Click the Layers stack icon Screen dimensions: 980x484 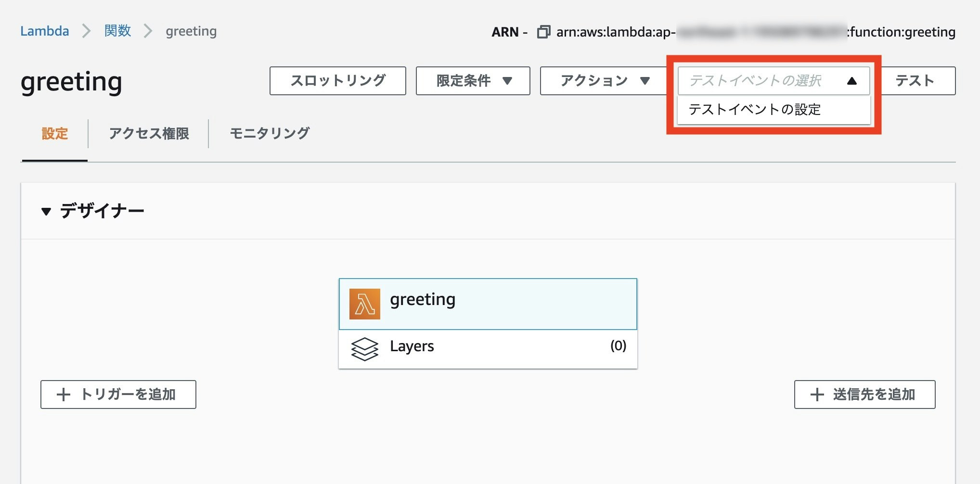[364, 349]
